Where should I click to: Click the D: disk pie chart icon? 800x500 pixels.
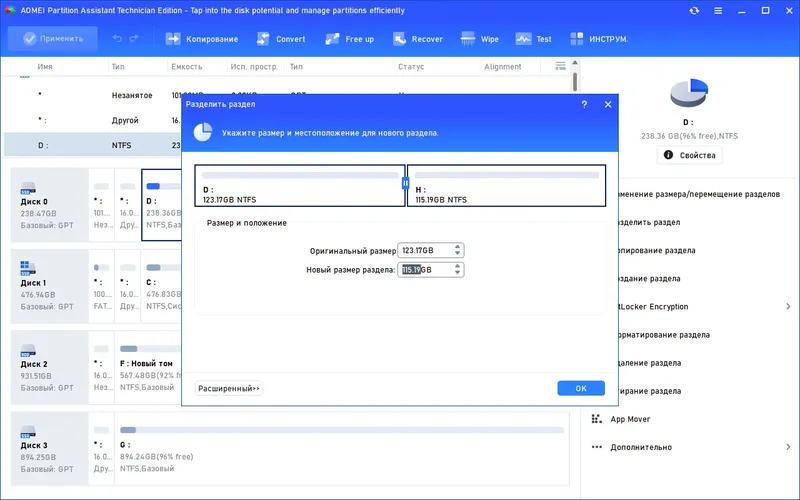point(689,92)
